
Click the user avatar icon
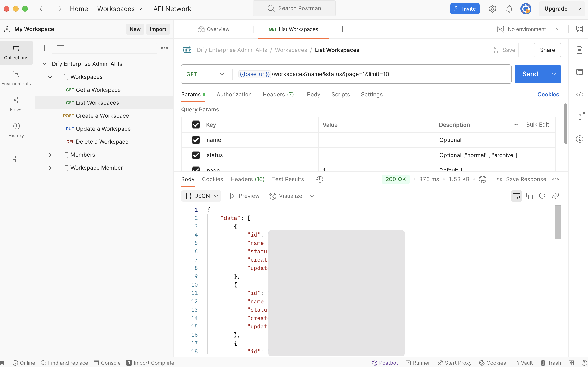pos(526,9)
